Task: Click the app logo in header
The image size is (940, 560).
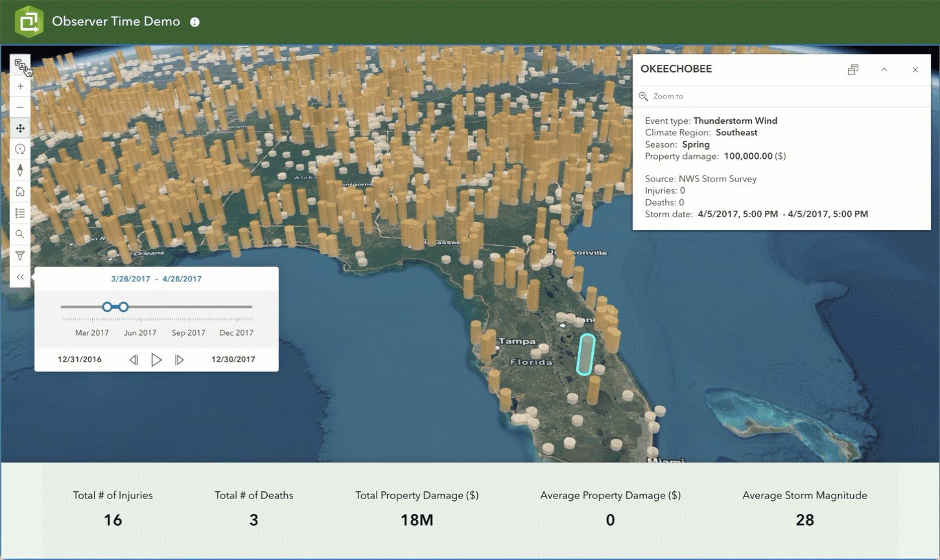Action: coord(29,21)
